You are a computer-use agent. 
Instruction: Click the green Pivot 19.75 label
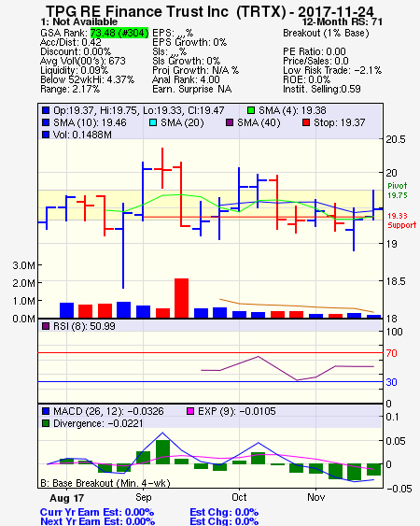398,191
